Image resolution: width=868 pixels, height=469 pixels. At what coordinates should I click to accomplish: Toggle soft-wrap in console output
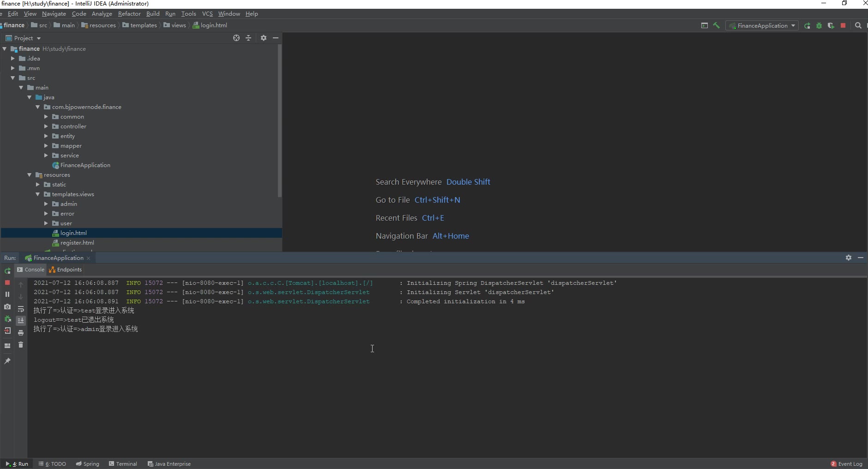(x=21, y=309)
